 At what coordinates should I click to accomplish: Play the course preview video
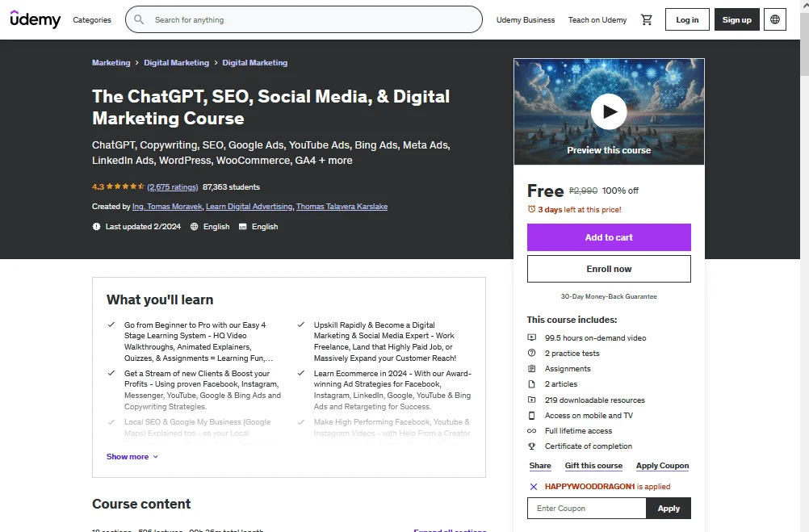pos(609,111)
